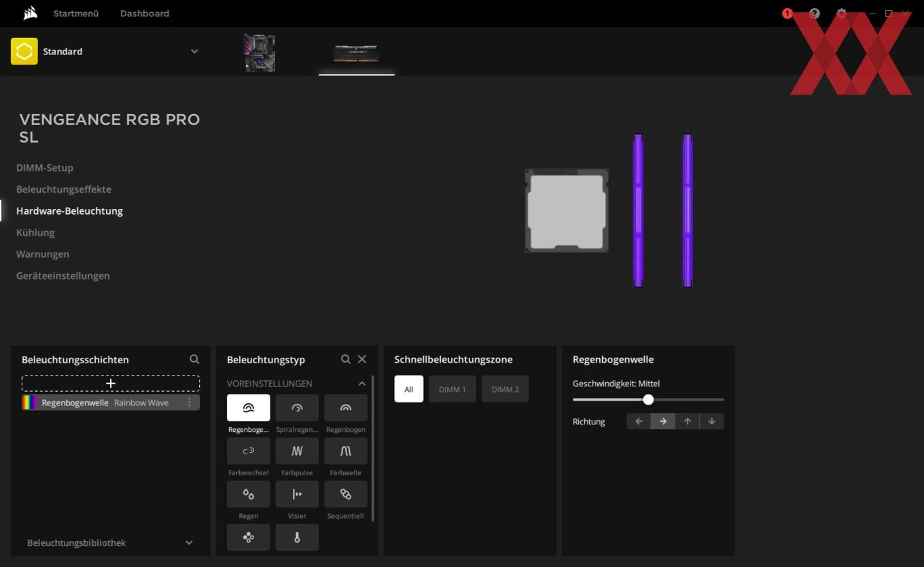Click the left purple RAM stick
The height and width of the screenshot is (567, 924).
638,211
